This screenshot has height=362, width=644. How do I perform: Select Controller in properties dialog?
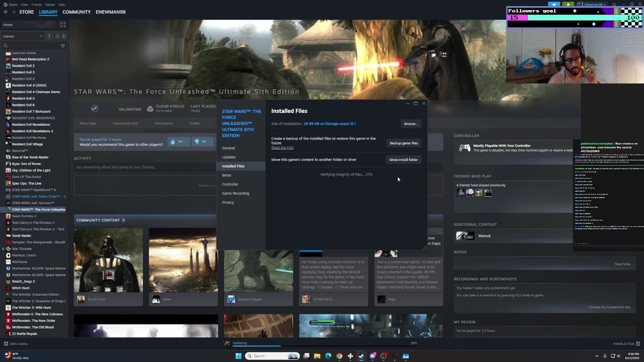click(230, 184)
